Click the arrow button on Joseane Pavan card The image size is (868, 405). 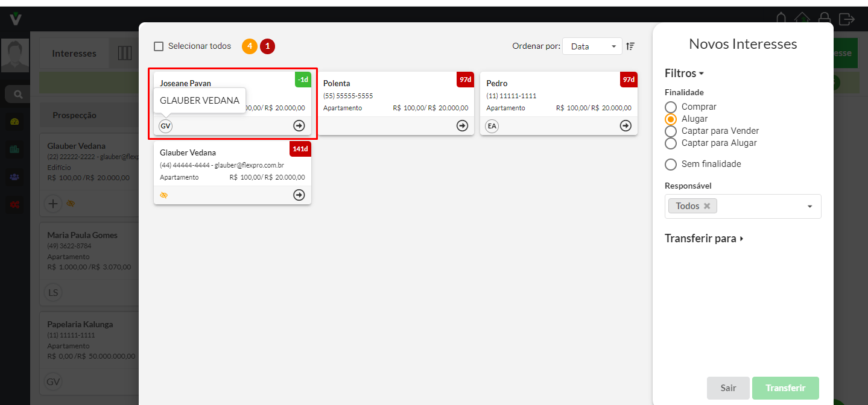pos(299,126)
